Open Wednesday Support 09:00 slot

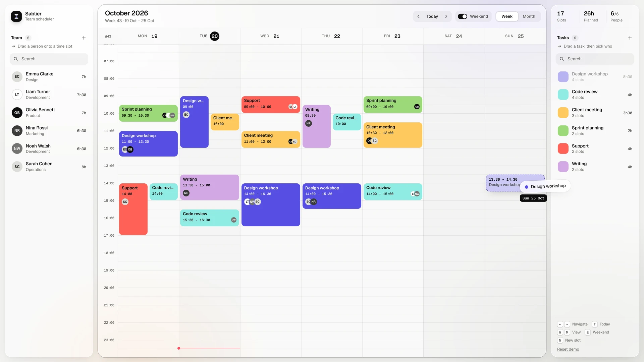(271, 105)
